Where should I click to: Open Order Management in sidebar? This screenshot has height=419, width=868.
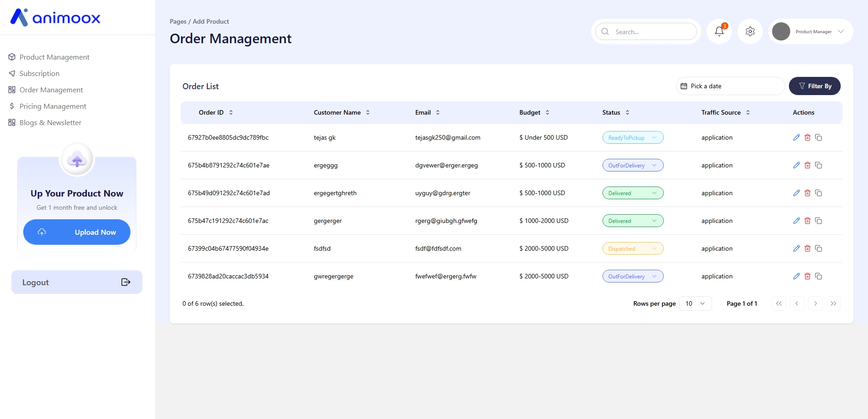(45, 90)
